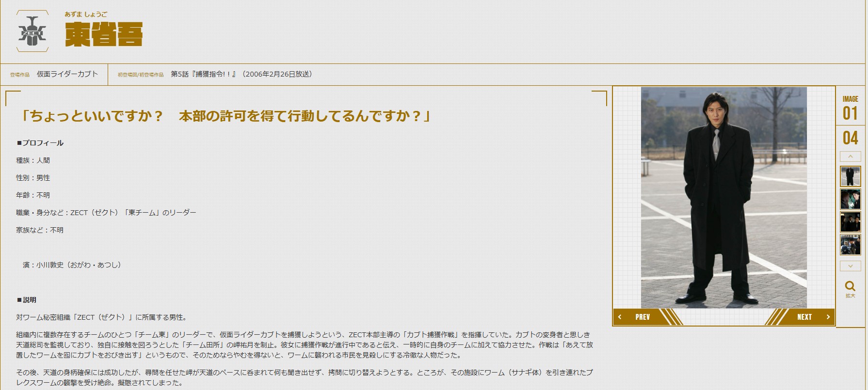Click the 性別:男性 profile line

coord(33,178)
